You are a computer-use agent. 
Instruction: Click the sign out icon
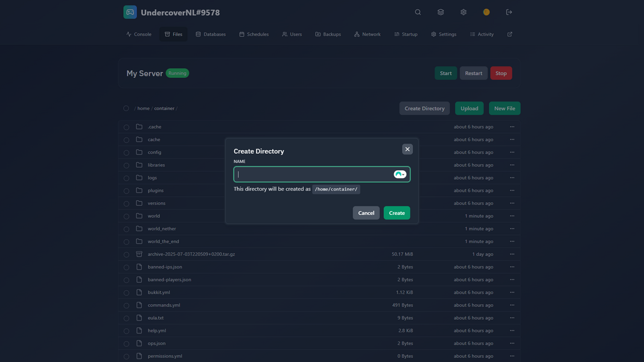point(509,12)
